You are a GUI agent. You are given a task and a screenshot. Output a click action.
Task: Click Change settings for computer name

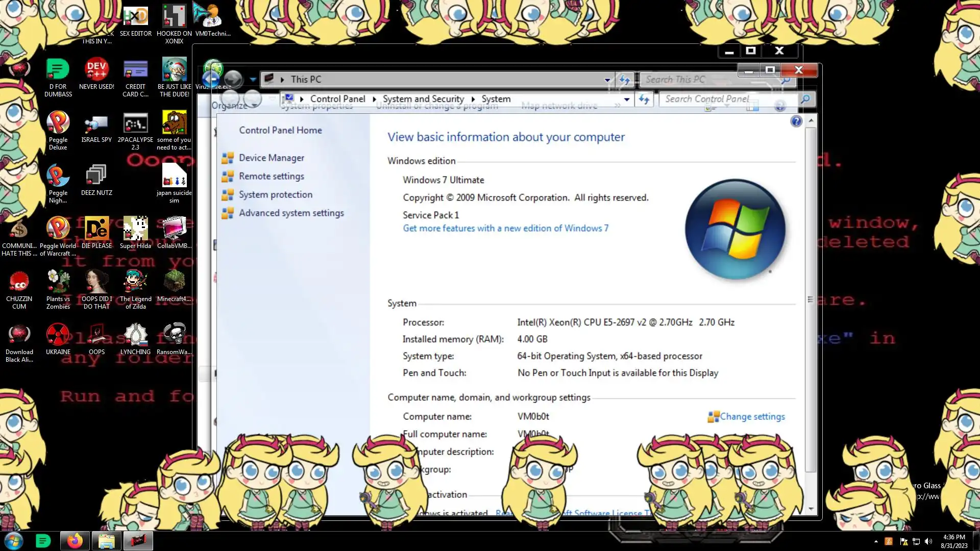pos(752,417)
